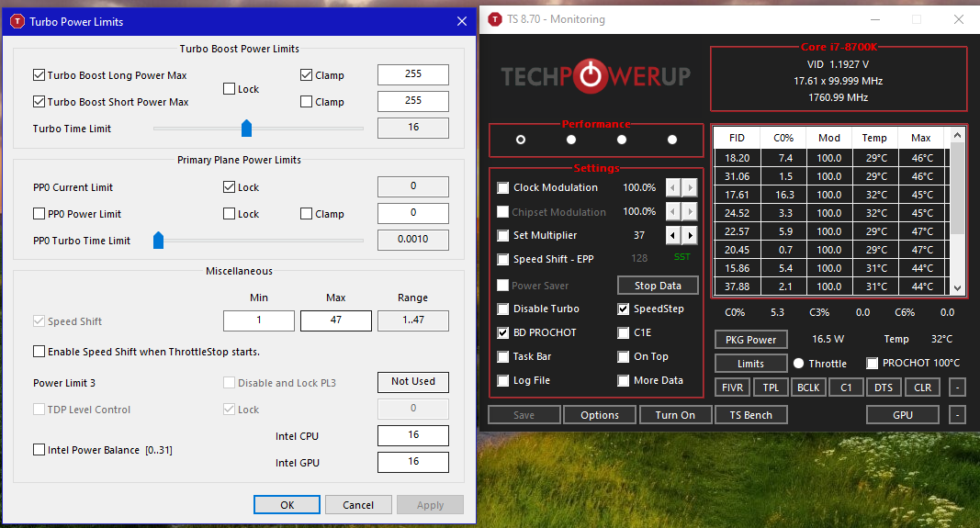Select the third Performance profile radio button
980x528 pixels.
(x=621, y=140)
